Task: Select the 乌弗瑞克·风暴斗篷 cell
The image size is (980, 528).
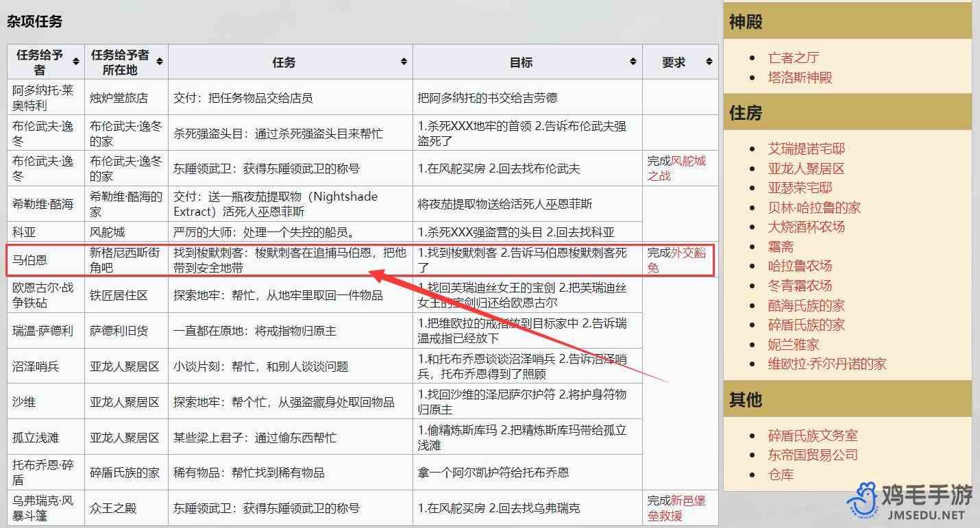Action: coord(46,508)
